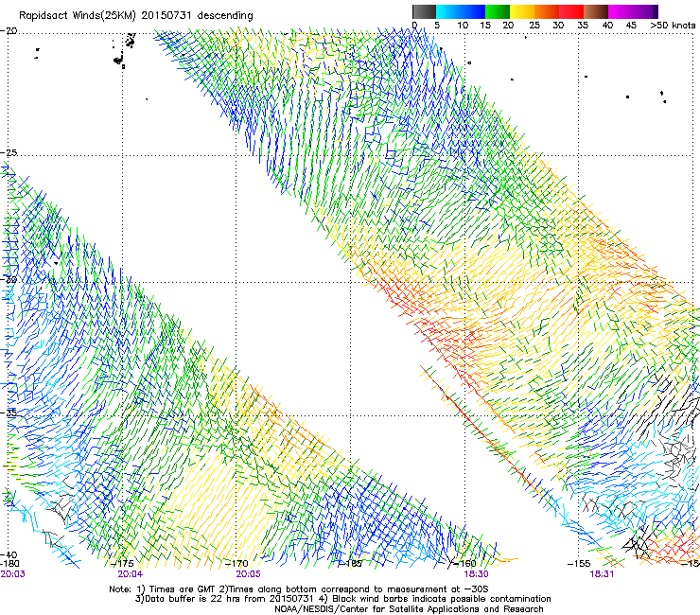Click the purple time label '20:04'
The height and width of the screenshot is (615, 700).
(x=131, y=574)
